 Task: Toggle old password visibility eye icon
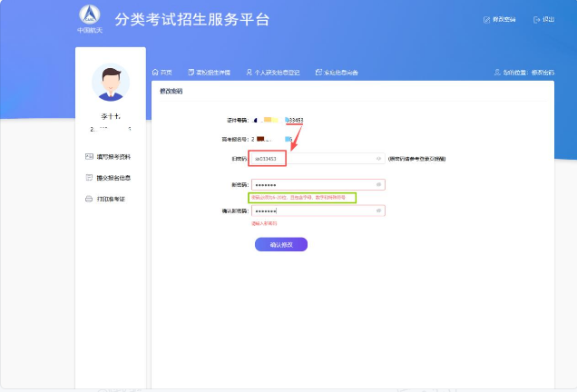pos(378,158)
